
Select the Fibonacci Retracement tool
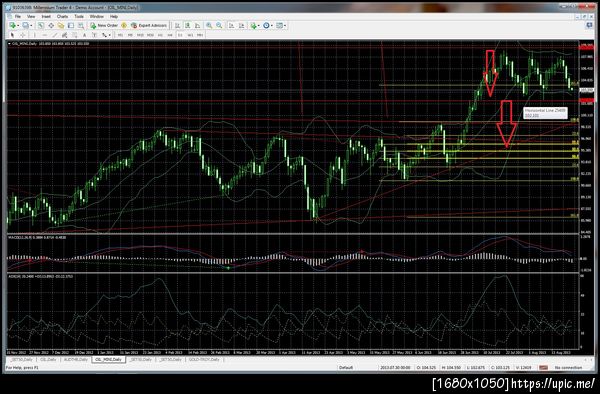click(x=75, y=35)
